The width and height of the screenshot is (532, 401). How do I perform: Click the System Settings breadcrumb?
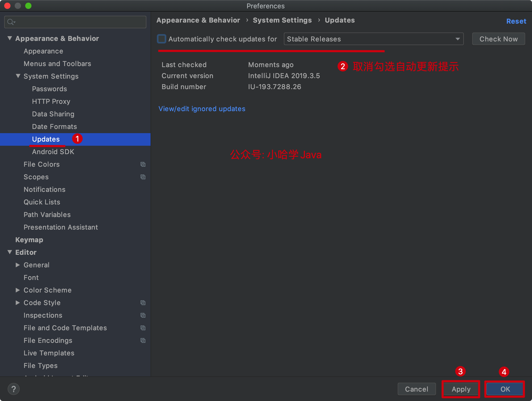tap(282, 20)
